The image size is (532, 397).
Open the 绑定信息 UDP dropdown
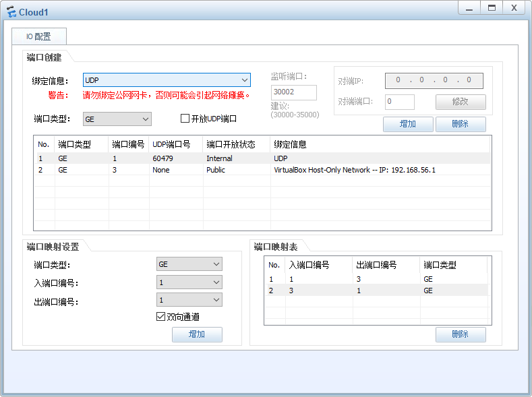click(x=167, y=80)
